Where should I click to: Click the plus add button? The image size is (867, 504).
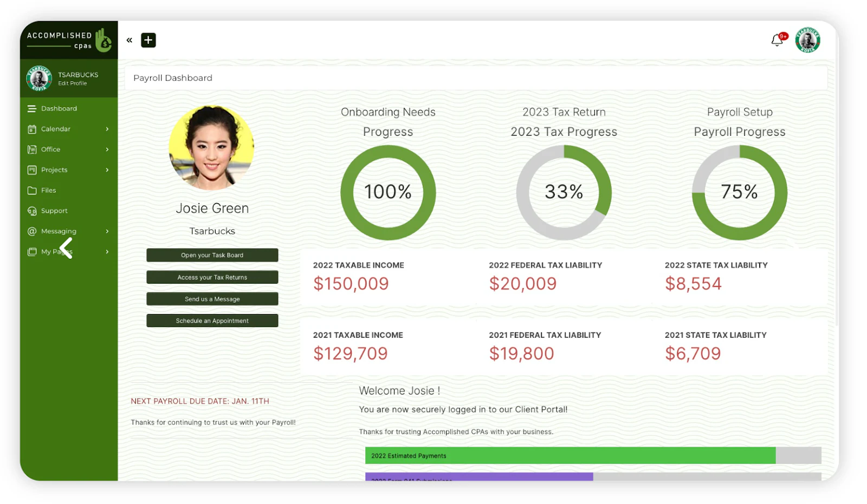[148, 40]
